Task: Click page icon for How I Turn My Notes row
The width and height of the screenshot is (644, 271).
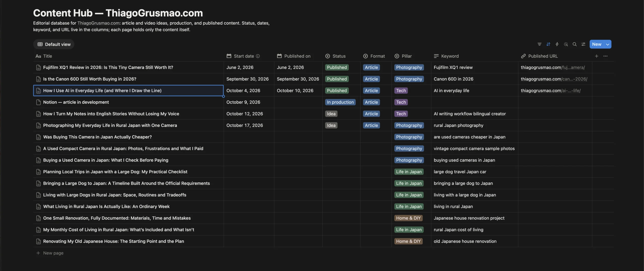Action: coord(38,114)
